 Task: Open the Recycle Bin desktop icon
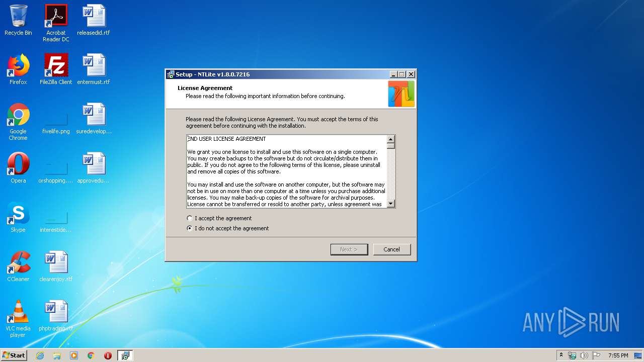[x=18, y=20]
